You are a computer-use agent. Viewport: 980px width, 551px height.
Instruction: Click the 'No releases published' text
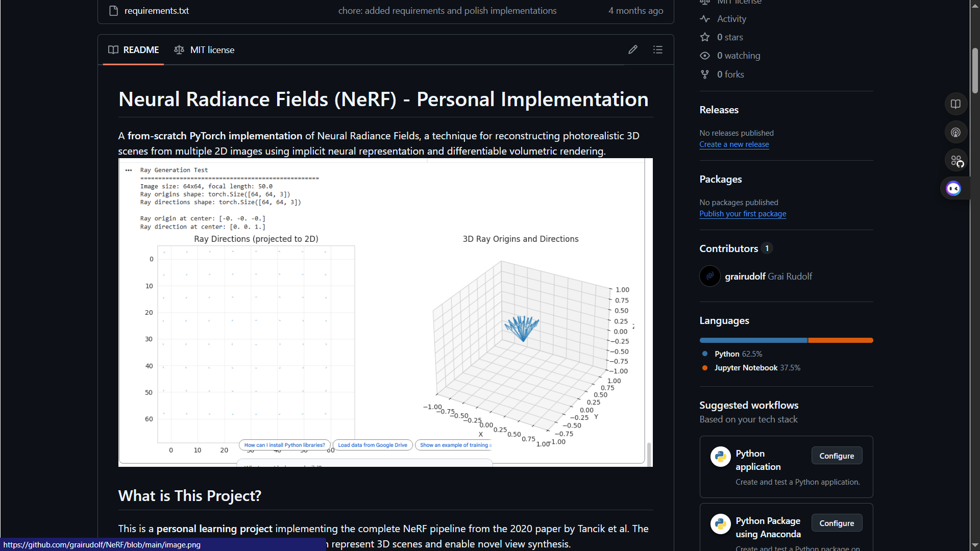[x=737, y=133]
